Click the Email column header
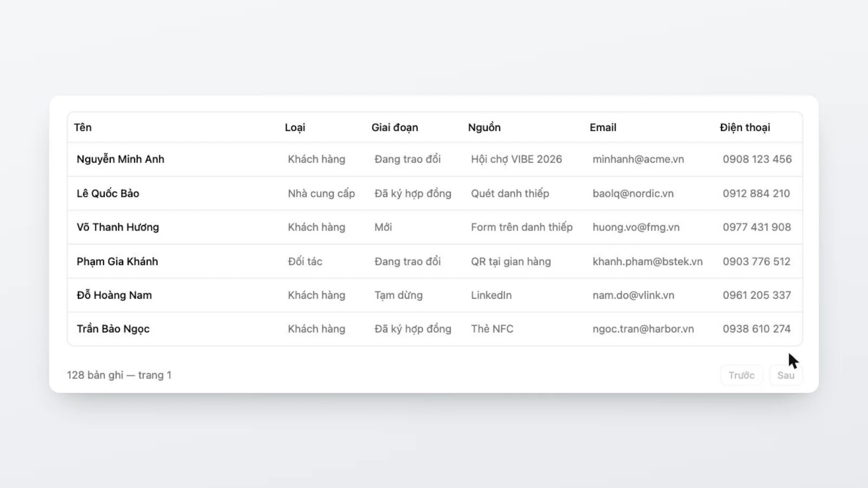868x488 pixels. click(603, 127)
